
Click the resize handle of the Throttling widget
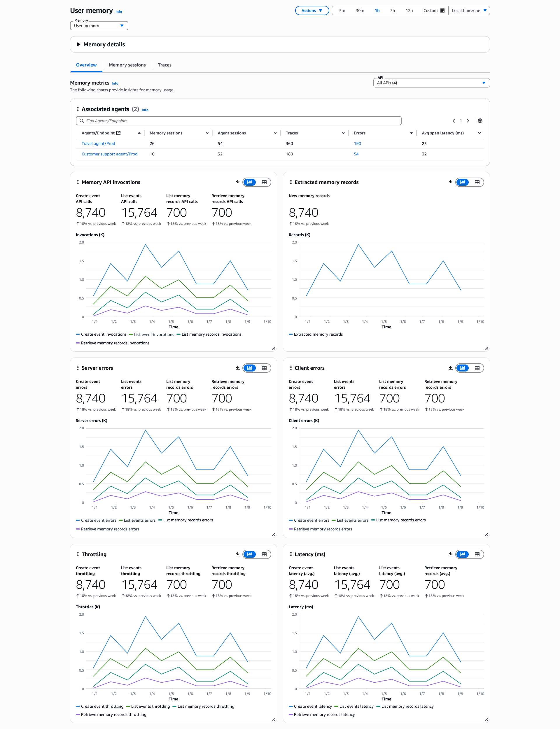click(x=273, y=720)
